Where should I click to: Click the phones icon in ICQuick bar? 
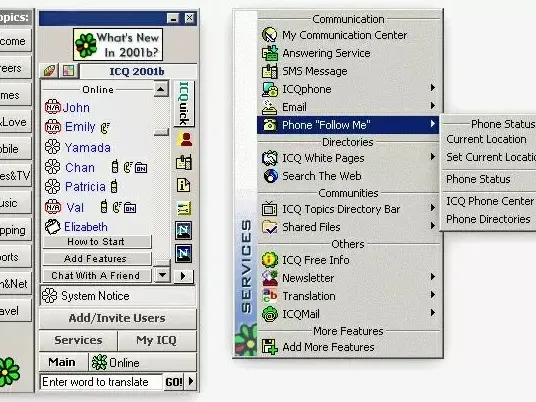click(x=184, y=162)
